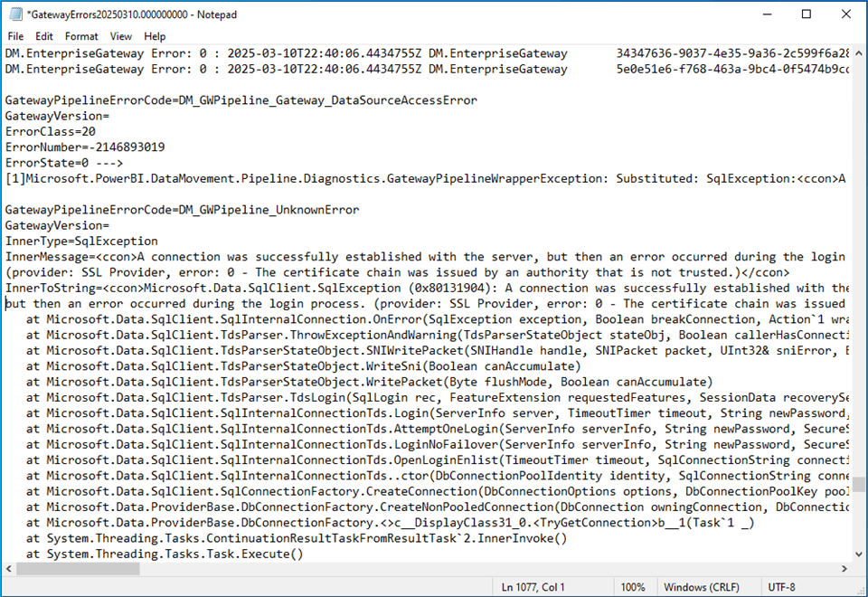The image size is (868, 597).
Task: Click the 'Task.Execute()' stack line
Action: [x=165, y=554]
